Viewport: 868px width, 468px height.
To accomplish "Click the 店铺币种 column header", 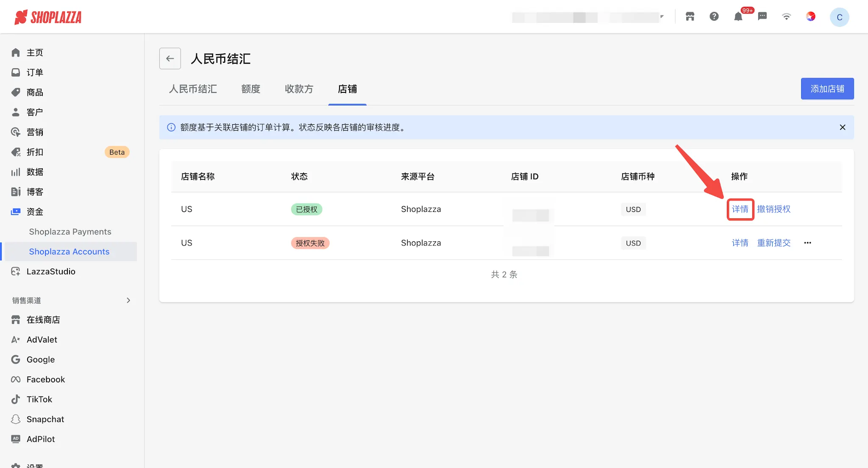I will 638,176.
